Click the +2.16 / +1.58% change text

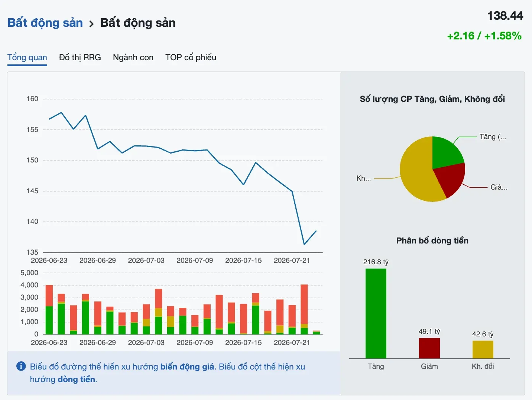tap(484, 36)
